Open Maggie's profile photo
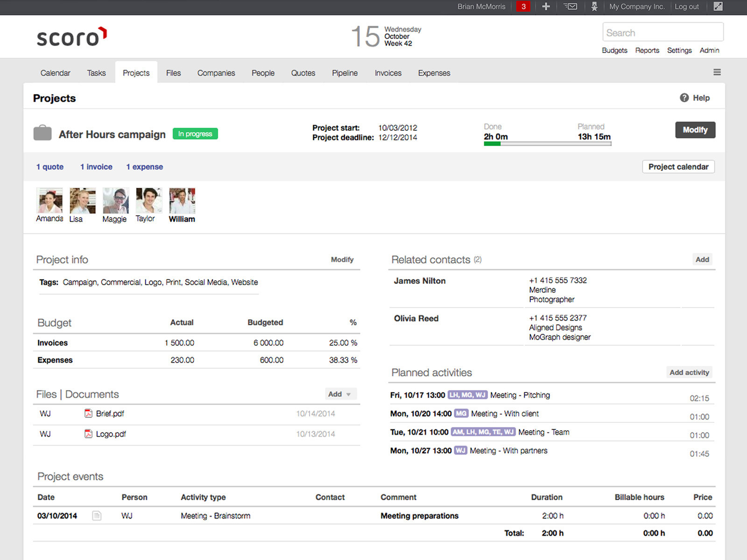Screen dimensions: 747x560 [116, 201]
